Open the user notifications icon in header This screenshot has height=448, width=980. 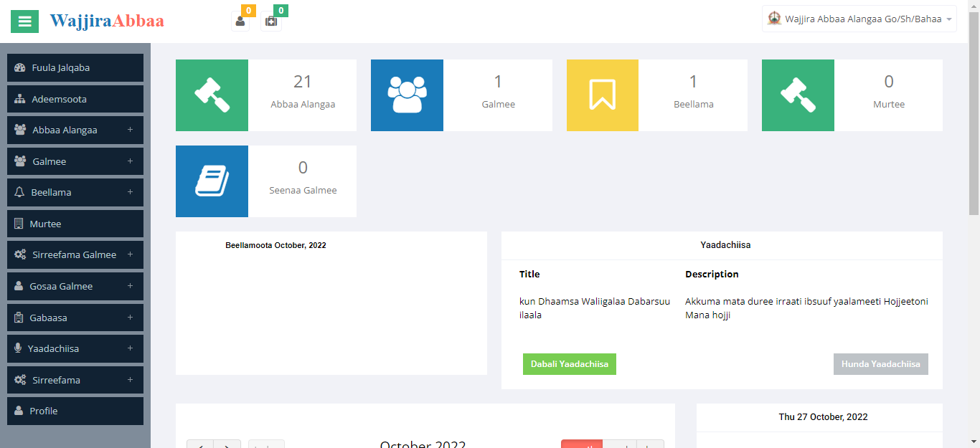[x=240, y=21]
